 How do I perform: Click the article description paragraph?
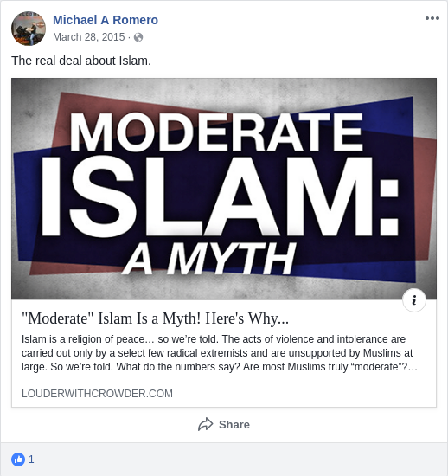pos(220,353)
